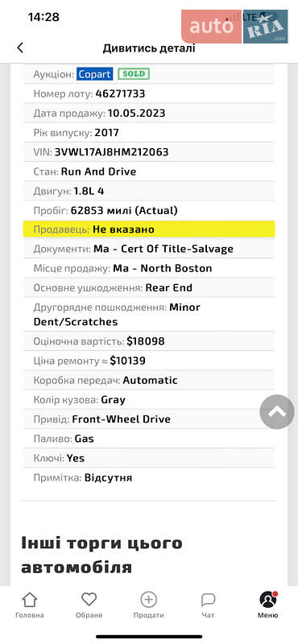The height and width of the screenshot is (644, 298).
Task: Select the blue Copart auction badge
Action: pos(95,74)
